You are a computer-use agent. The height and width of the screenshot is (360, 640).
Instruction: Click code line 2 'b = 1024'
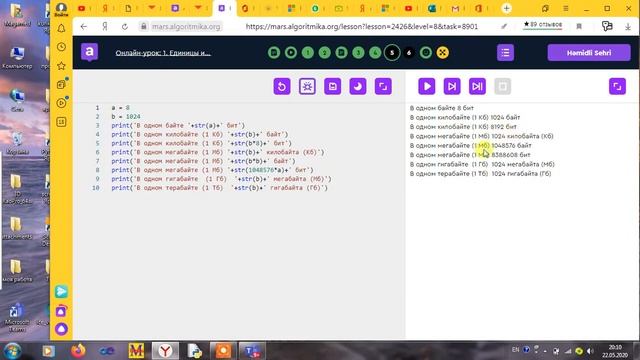126,117
